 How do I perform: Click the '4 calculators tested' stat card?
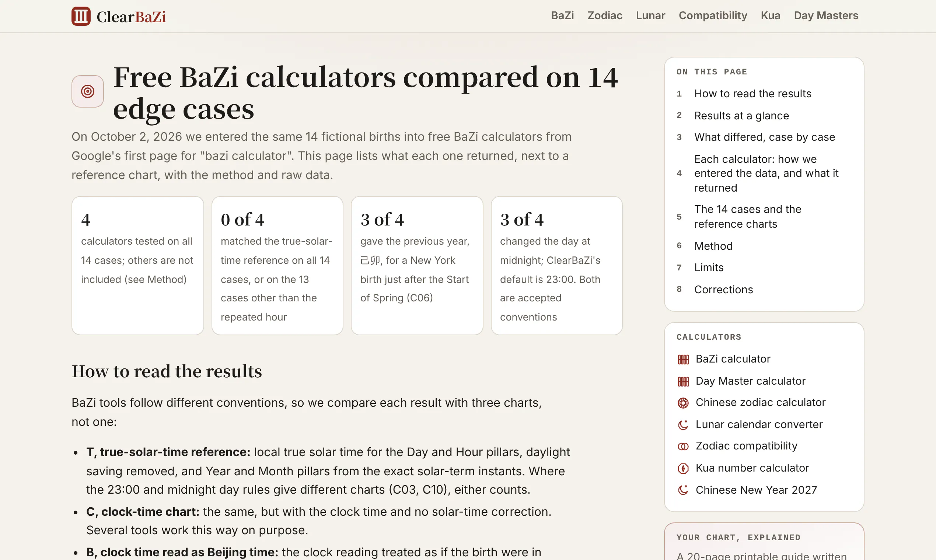pos(137,266)
